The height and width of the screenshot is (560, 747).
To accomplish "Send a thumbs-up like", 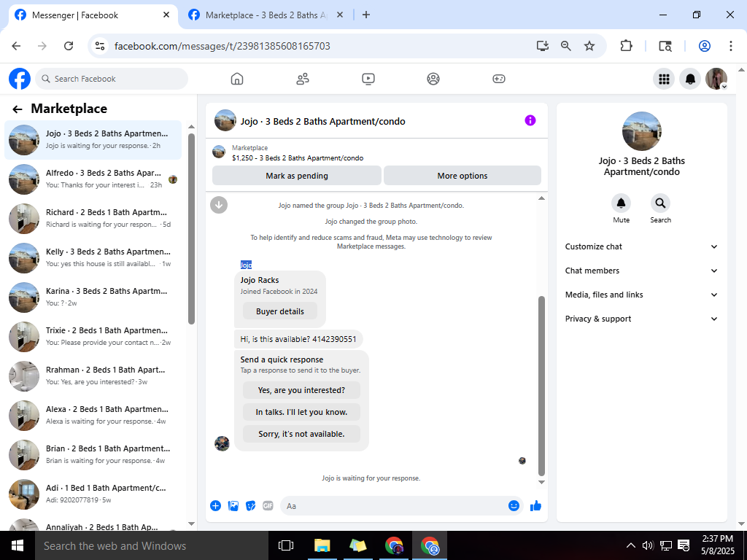I will pos(536,506).
